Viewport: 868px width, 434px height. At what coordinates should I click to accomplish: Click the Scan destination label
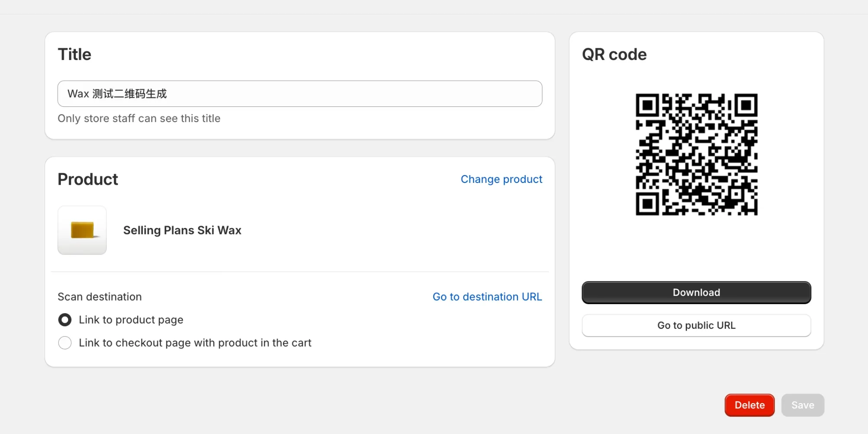99,297
